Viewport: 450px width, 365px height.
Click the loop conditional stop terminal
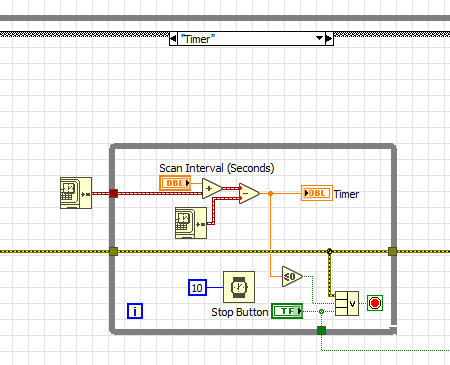tap(375, 303)
